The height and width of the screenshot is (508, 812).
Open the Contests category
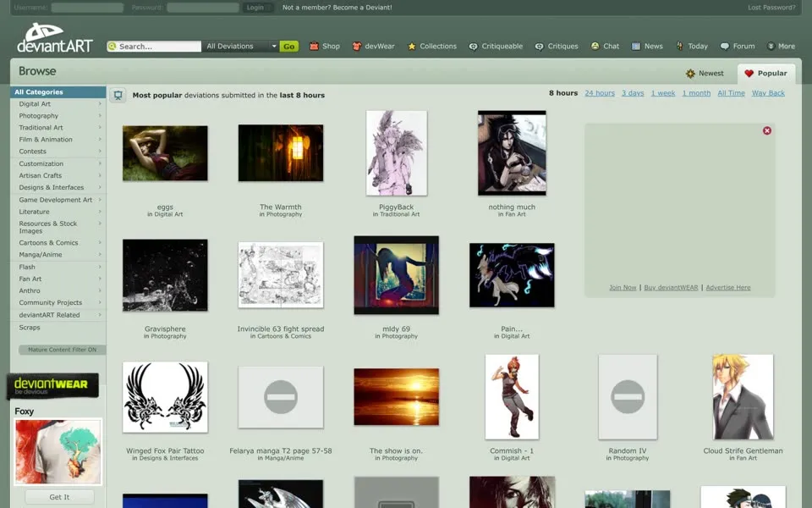[x=33, y=152]
